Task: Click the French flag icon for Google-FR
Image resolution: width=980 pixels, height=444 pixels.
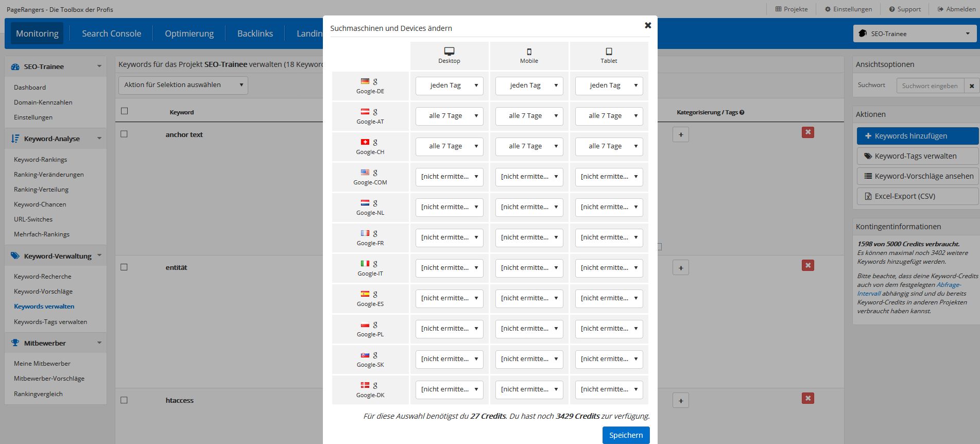Action: click(365, 233)
